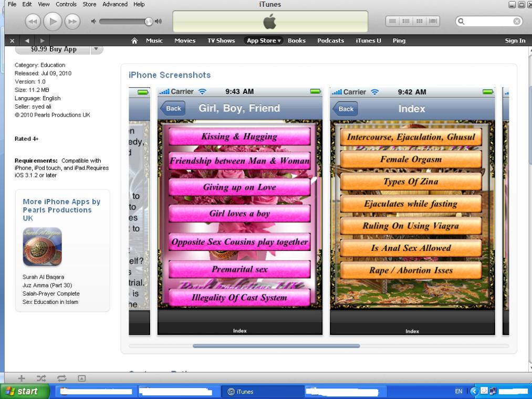Click the page scrollbar down arrow

click(x=530, y=368)
